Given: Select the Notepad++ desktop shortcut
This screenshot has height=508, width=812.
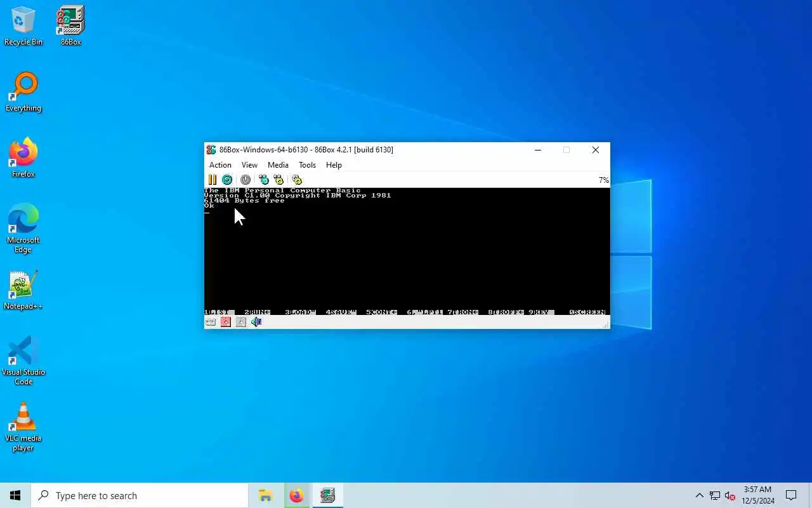Looking at the screenshot, I should tap(23, 290).
